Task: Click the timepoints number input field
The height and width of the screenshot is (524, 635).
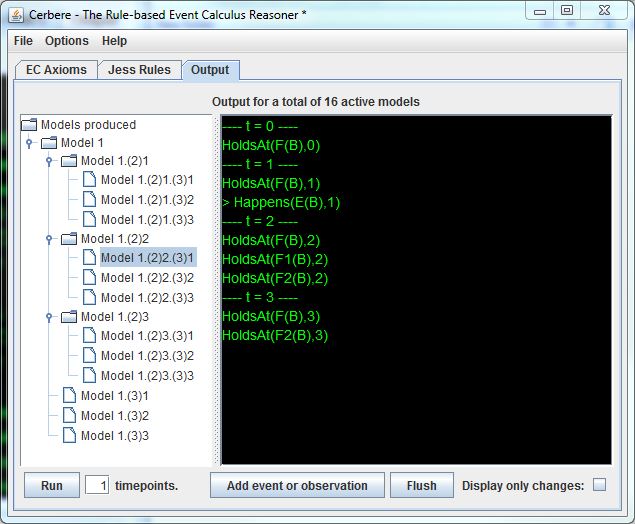Action: [97, 485]
